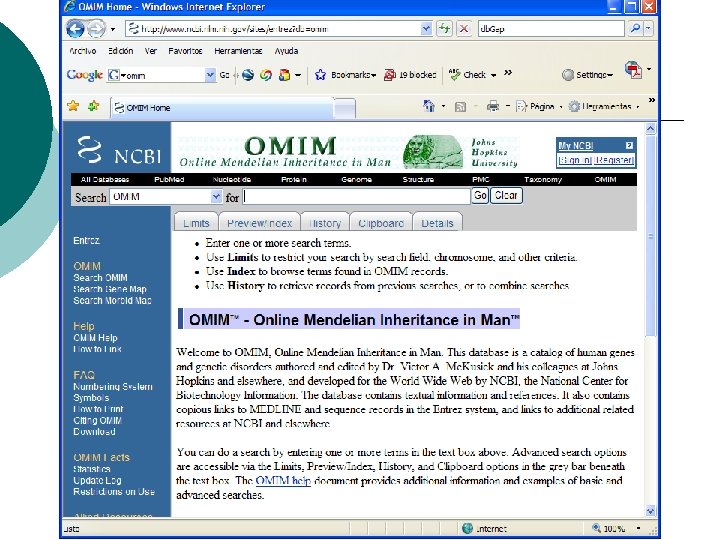Click the Google toolbar logo
720x540 pixels.
coord(84,75)
